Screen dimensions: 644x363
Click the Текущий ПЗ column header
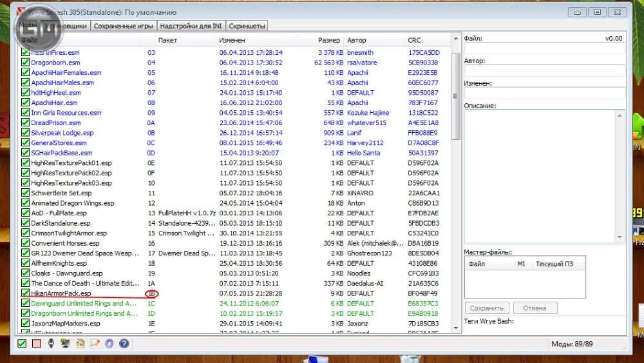click(554, 264)
